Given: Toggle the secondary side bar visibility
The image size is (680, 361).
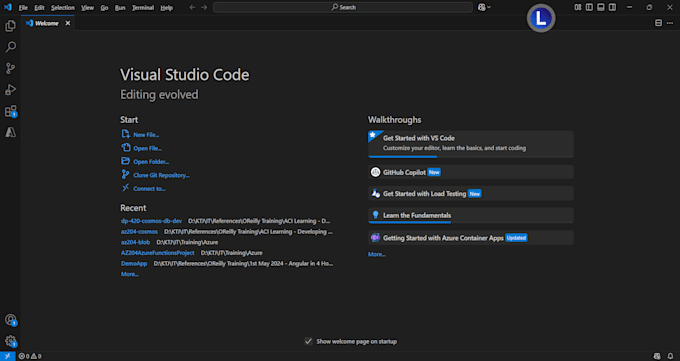Looking at the screenshot, I should coord(612,7).
